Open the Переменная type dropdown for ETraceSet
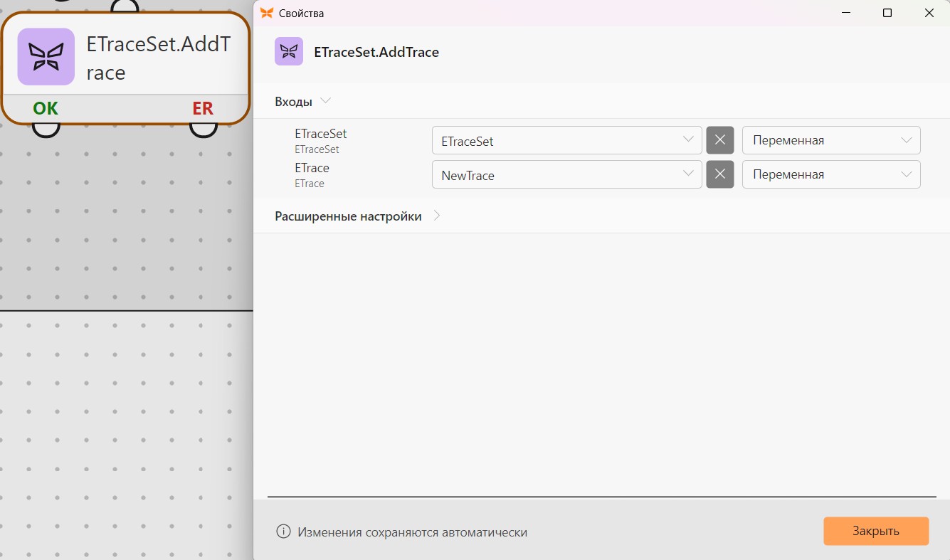950x560 pixels. (x=831, y=140)
